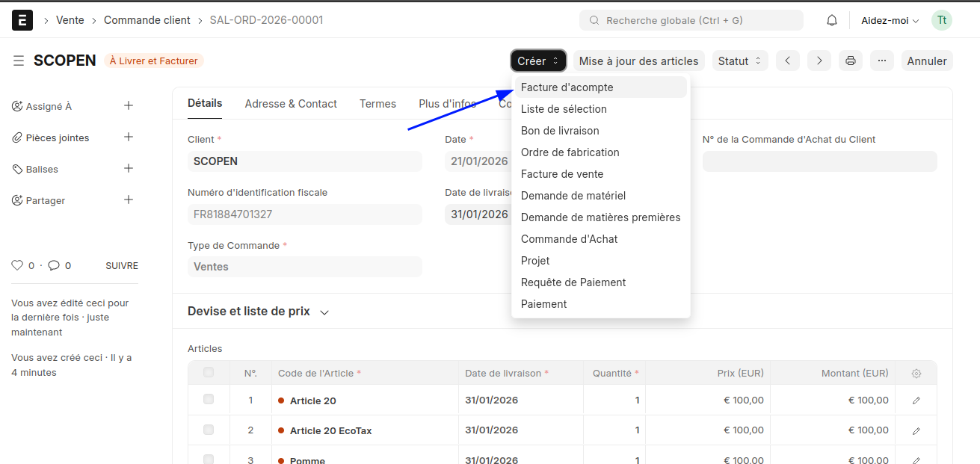Choose Paiement from Créer menu

click(x=601, y=304)
